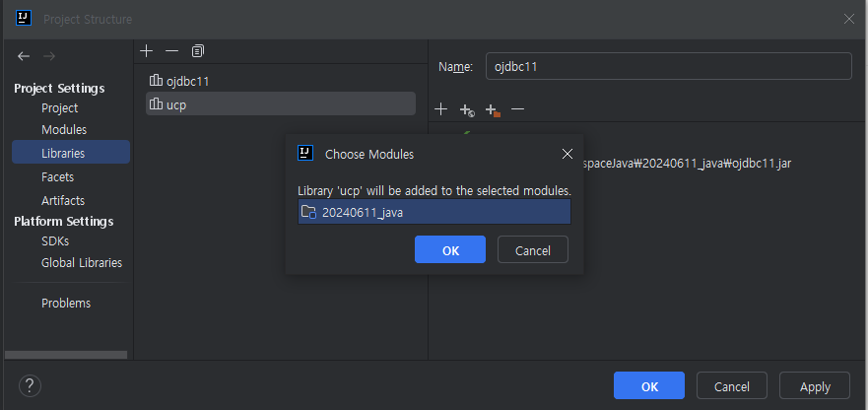
Task: Click OK in Project Structure window
Action: point(649,385)
